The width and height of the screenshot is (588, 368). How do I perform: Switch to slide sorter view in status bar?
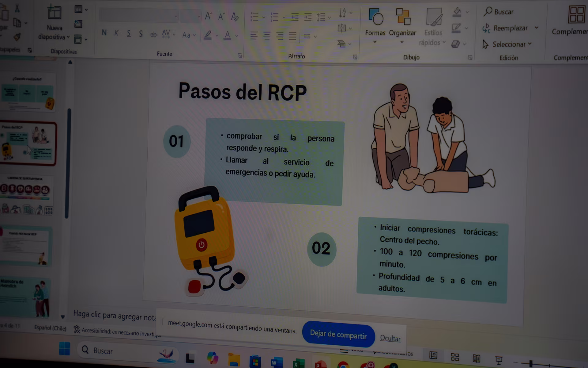pyautogui.click(x=455, y=357)
